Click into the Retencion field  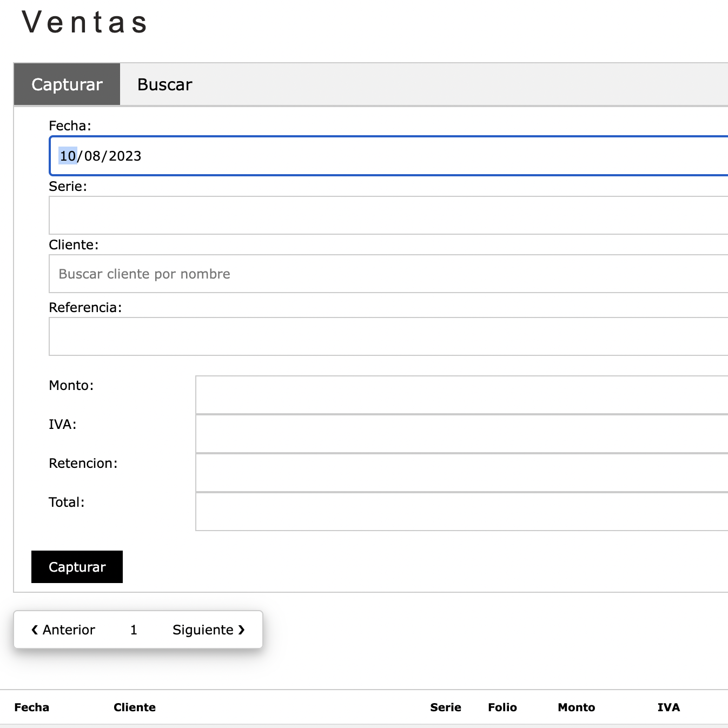coord(462,473)
